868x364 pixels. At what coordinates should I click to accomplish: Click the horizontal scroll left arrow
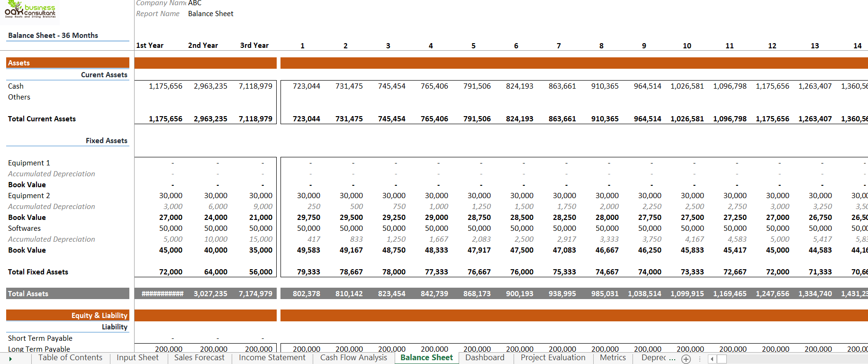(x=712, y=359)
